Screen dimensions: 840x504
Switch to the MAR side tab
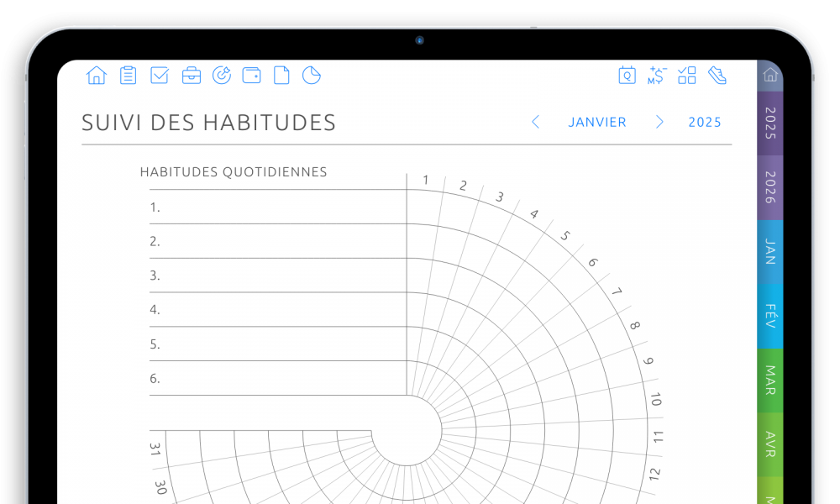pyautogui.click(x=770, y=381)
